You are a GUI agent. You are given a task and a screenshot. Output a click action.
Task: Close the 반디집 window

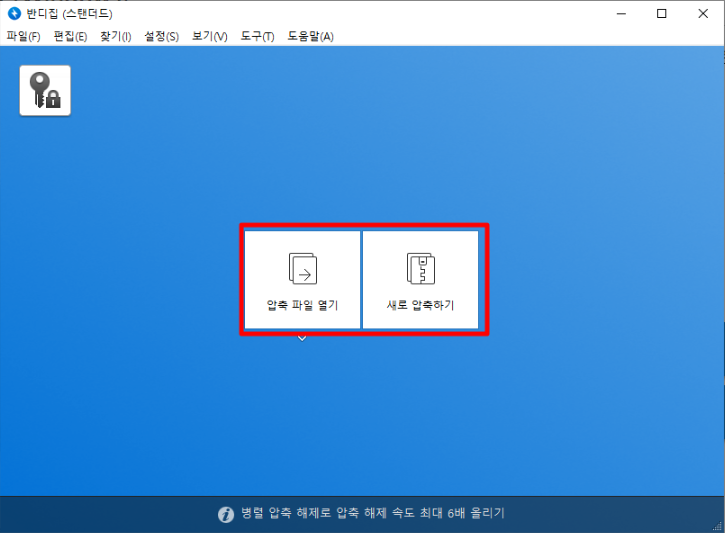click(703, 14)
